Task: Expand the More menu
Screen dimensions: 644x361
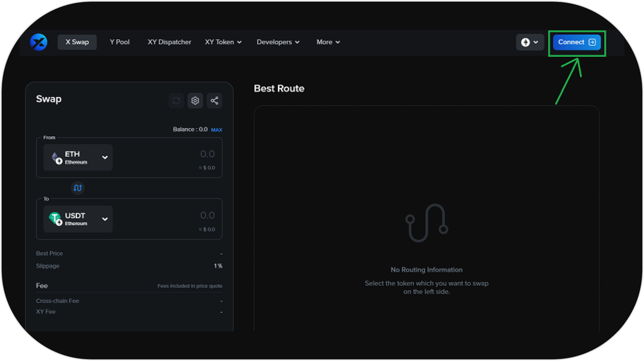Action: tap(328, 42)
